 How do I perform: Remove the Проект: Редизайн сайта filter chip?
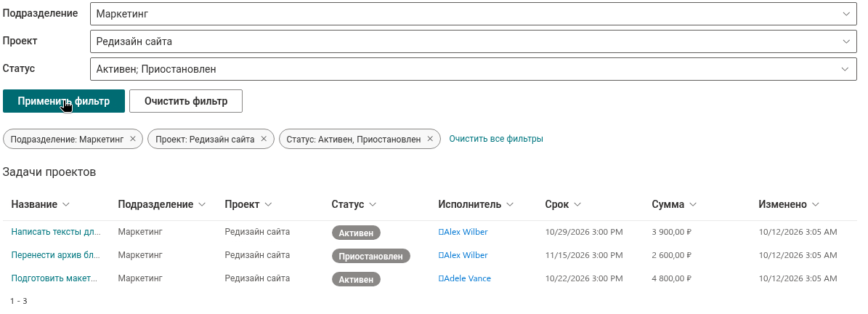(264, 139)
